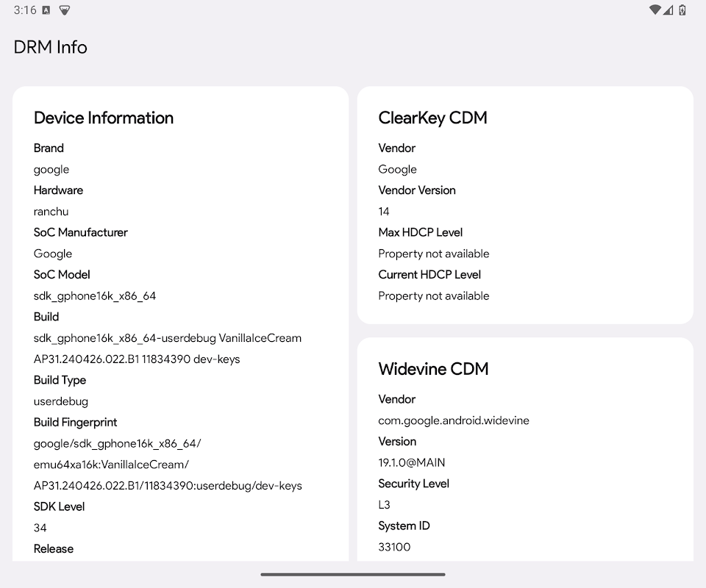Tap the battery status icon
Image resolution: width=706 pixels, height=588 pixels.
(x=682, y=10)
